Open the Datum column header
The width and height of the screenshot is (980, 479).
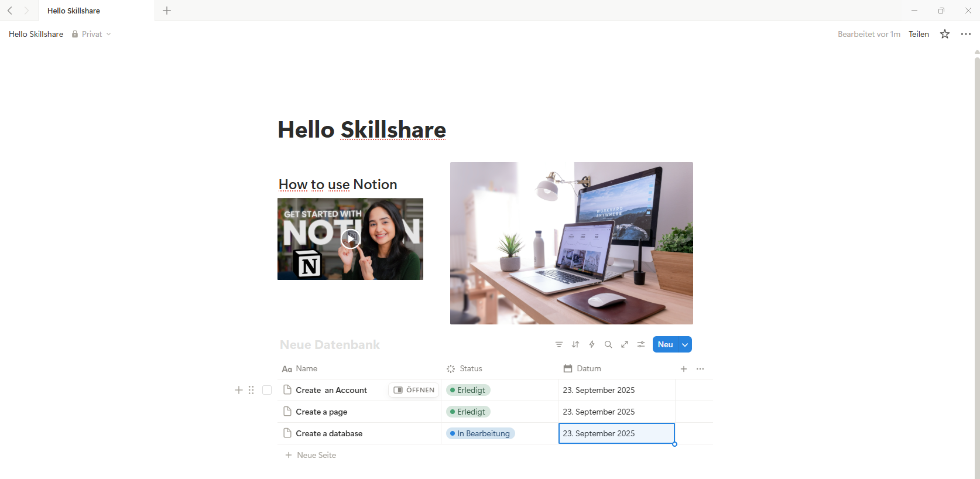[616, 368]
